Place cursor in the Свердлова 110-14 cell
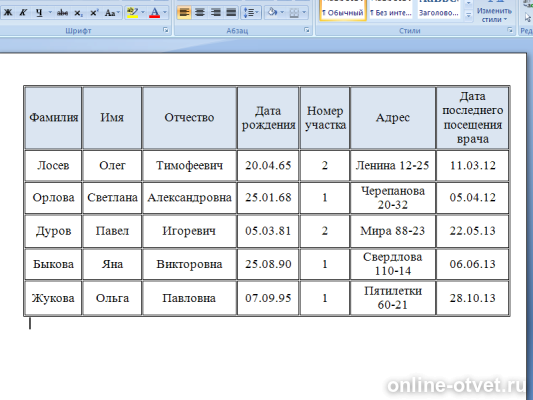Viewport: 533px width, 400px height. coord(393,264)
